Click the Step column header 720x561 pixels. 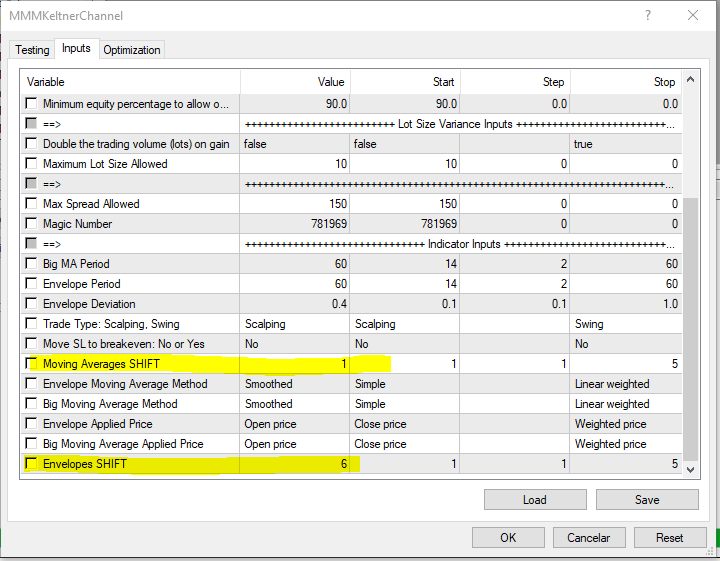coord(515,82)
